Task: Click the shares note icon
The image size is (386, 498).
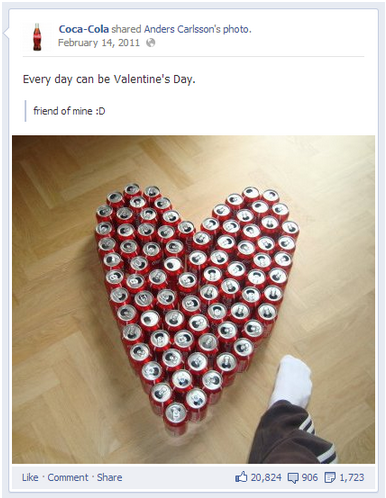Action: click(330, 477)
